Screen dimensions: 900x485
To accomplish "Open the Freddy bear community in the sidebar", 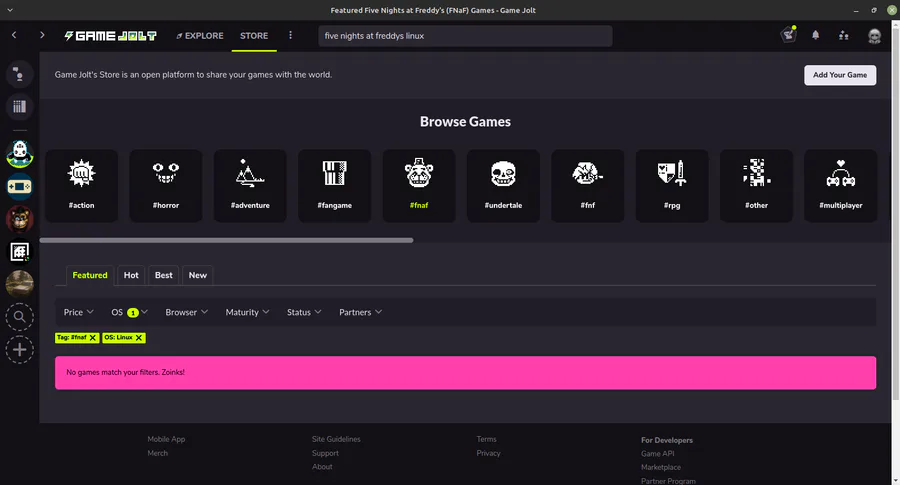I will 20,219.
